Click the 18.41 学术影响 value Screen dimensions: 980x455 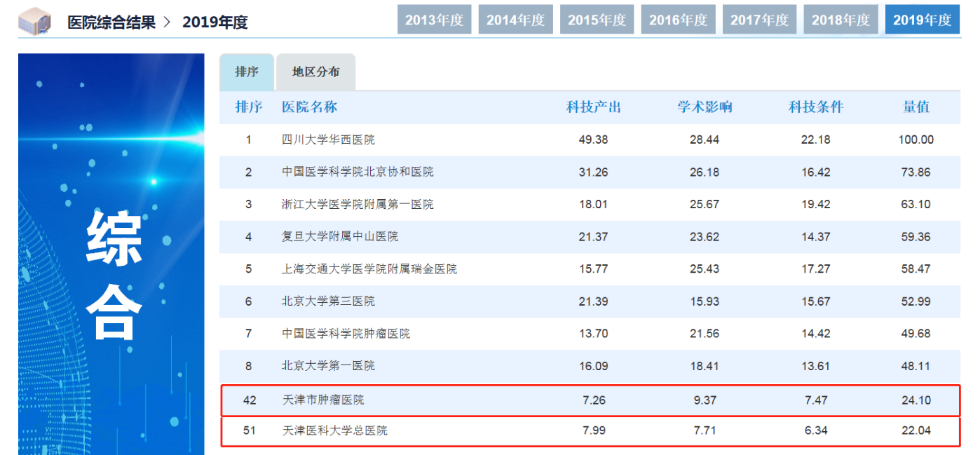point(705,365)
